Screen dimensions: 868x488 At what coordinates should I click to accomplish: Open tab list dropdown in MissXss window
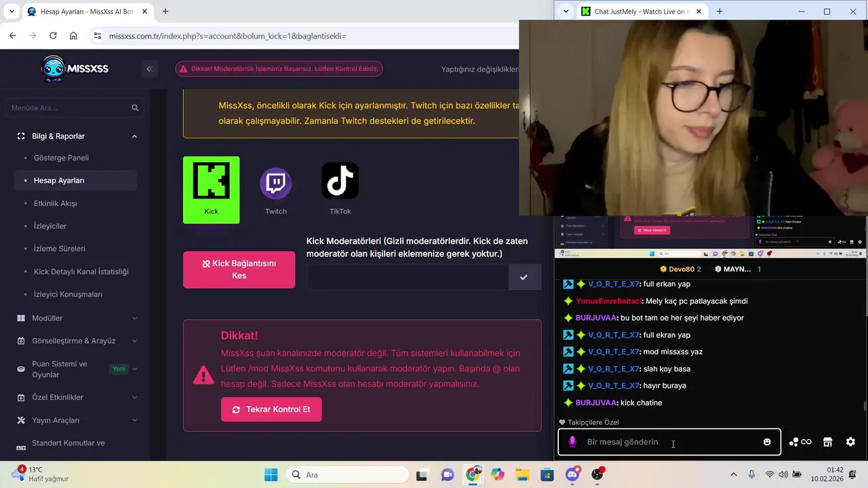tap(12, 12)
